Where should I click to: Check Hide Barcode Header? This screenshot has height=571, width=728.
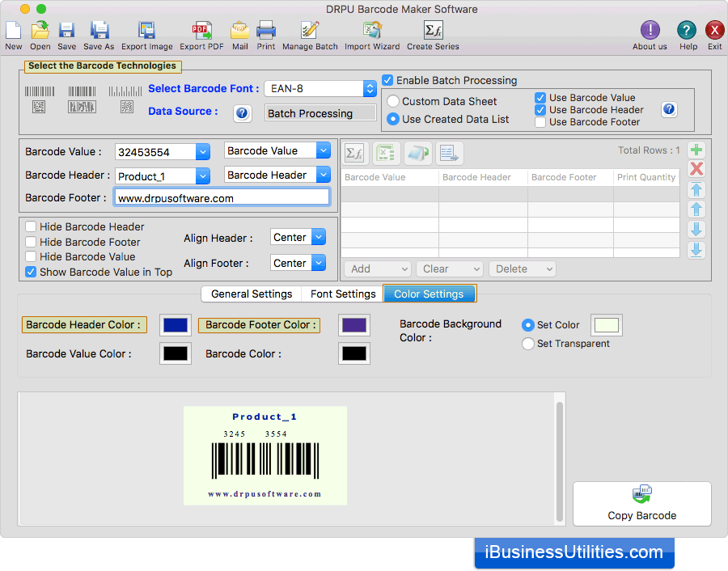[31, 226]
